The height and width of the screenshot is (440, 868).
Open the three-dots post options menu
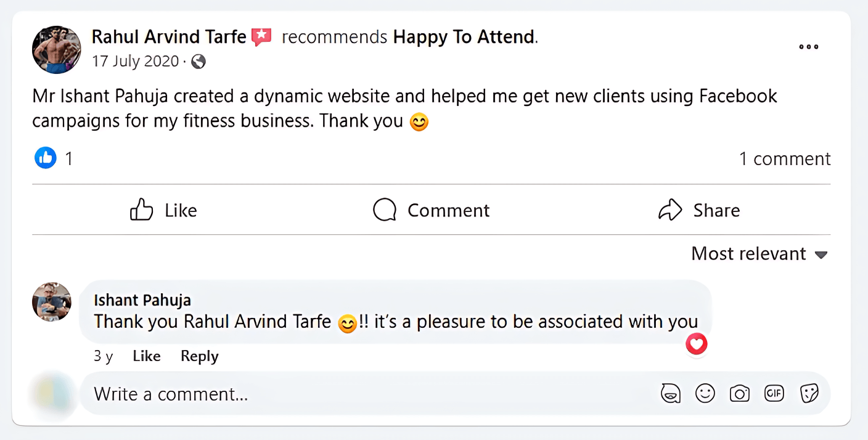808,47
